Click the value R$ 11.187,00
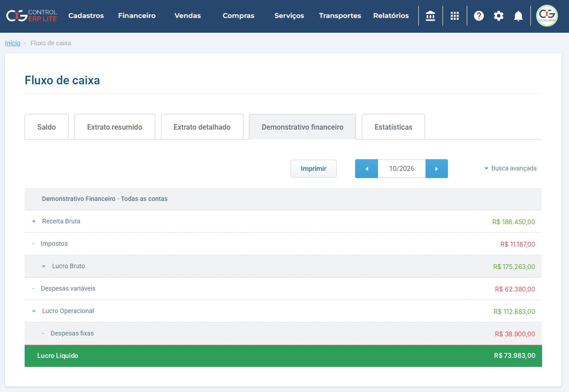The height and width of the screenshot is (392, 569). [x=517, y=244]
